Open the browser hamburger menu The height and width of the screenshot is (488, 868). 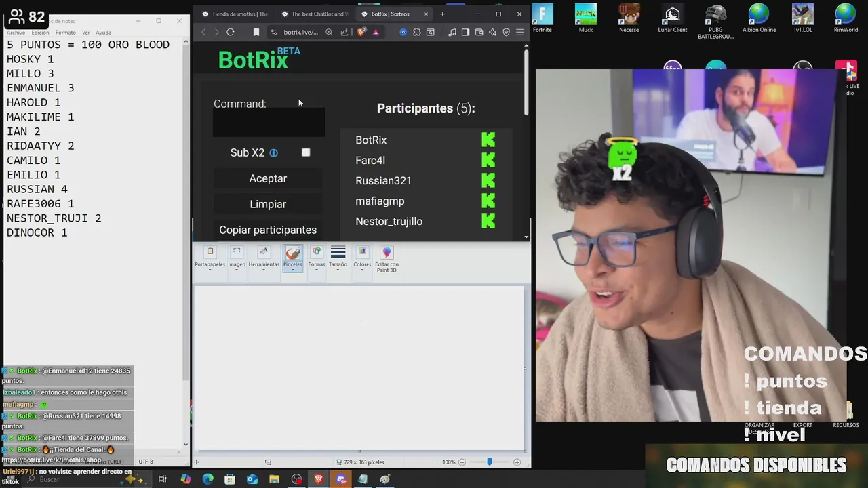[x=520, y=32]
